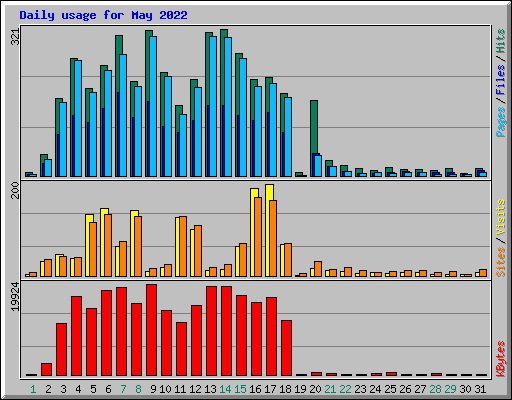The height and width of the screenshot is (400, 512).
Task: Click day 14 on the x-axis
Action: [225, 389]
